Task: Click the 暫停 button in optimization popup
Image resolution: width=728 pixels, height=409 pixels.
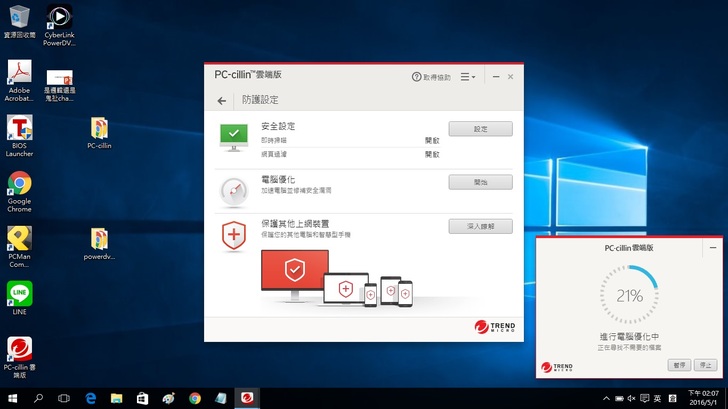Action: click(679, 365)
